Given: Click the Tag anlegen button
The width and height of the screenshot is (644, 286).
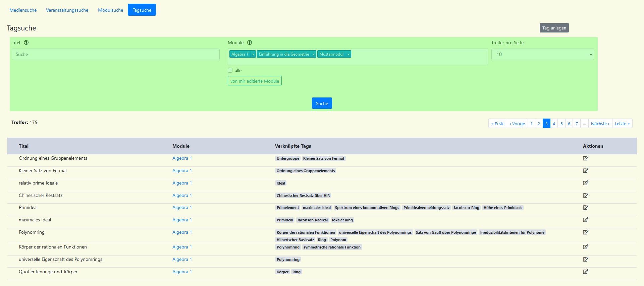Looking at the screenshot, I should click(x=554, y=28).
